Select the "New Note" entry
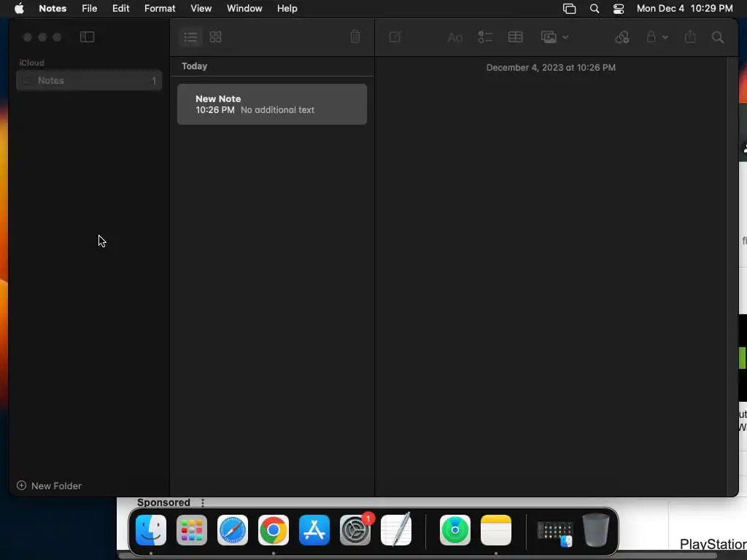Image resolution: width=747 pixels, height=560 pixels. pyautogui.click(x=272, y=104)
